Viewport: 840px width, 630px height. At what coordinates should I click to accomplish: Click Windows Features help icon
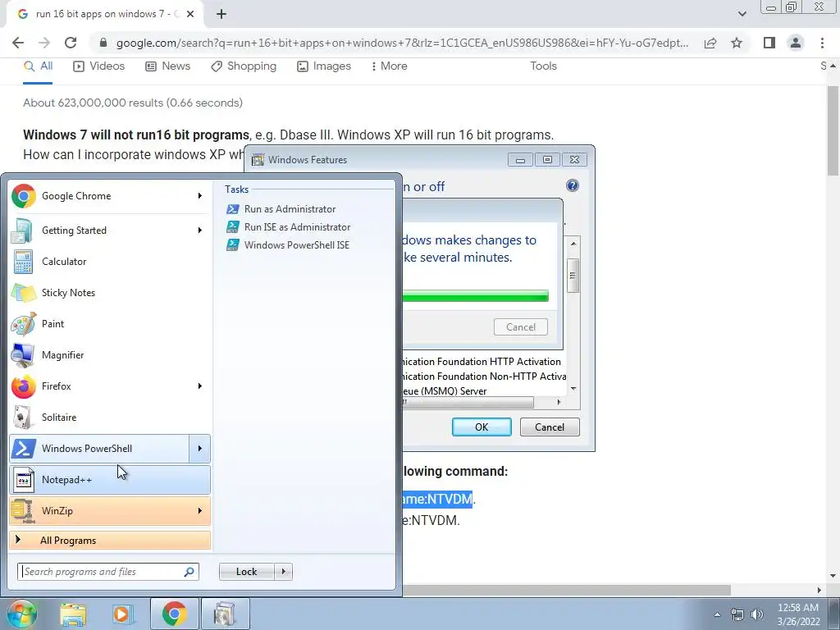572,185
